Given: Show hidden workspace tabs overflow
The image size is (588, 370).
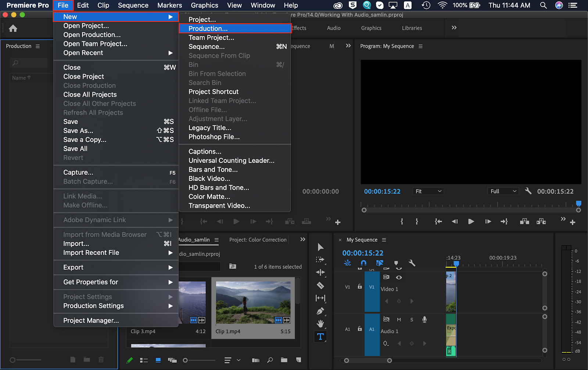Looking at the screenshot, I should (454, 28).
